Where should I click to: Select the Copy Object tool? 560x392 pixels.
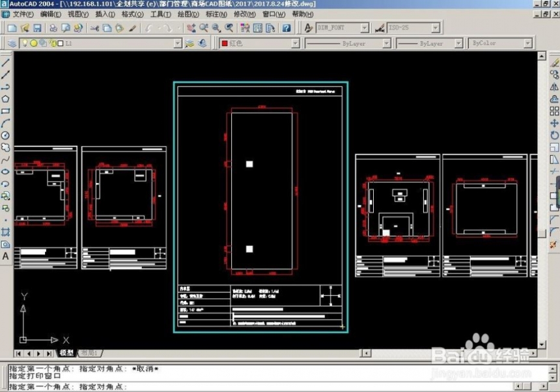554,75
